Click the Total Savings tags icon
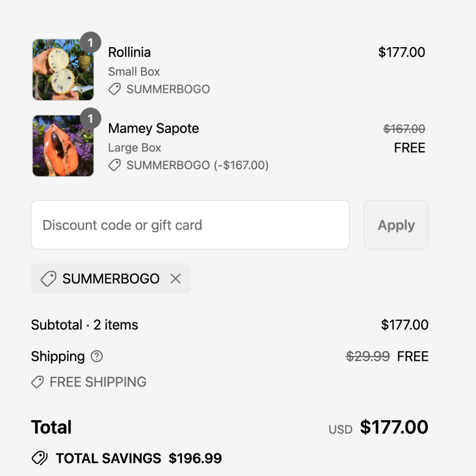This screenshot has width=476, height=476. (40, 458)
